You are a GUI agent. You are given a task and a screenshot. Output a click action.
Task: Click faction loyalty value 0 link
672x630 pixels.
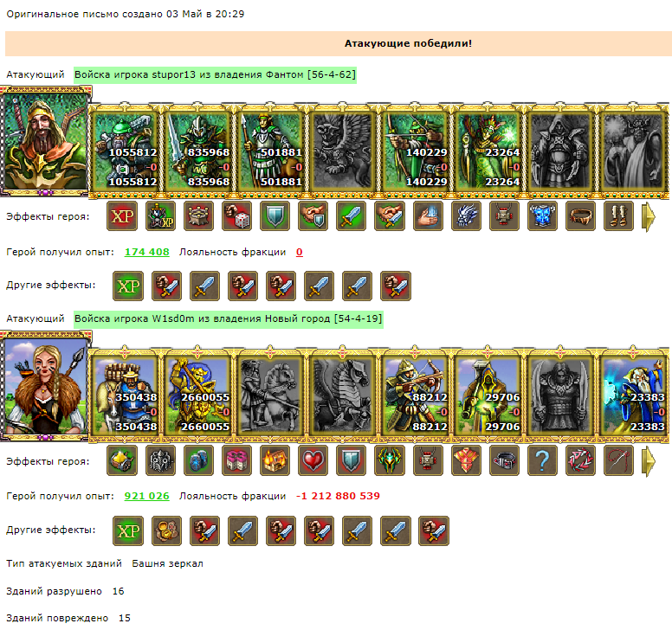pyautogui.click(x=299, y=252)
